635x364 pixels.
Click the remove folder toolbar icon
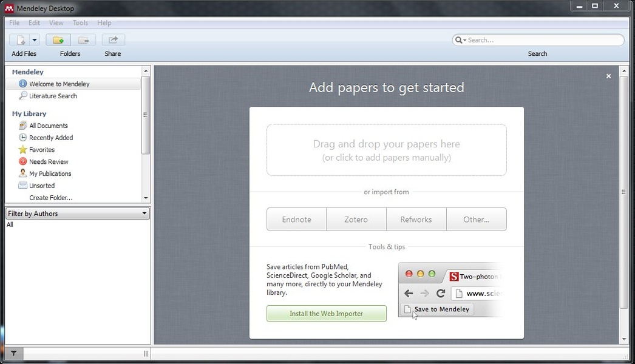[x=83, y=40]
